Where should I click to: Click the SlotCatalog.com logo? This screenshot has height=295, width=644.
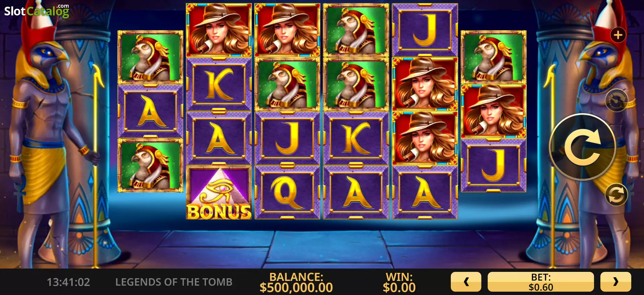(x=37, y=11)
